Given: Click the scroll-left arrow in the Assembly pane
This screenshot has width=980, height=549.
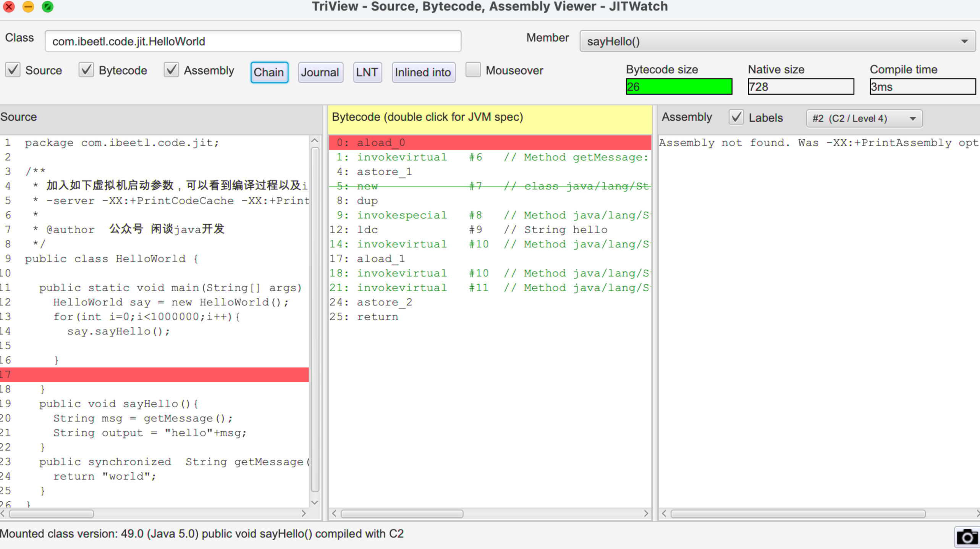Looking at the screenshot, I should point(664,513).
